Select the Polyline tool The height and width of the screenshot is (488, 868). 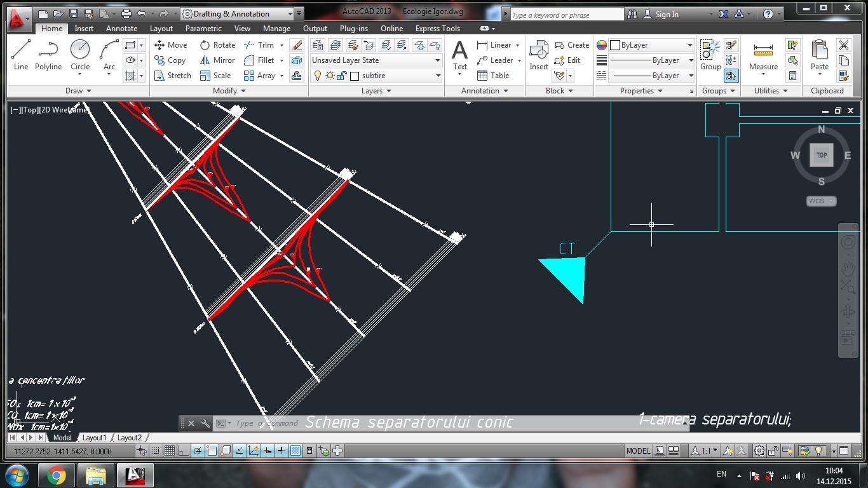click(x=48, y=55)
